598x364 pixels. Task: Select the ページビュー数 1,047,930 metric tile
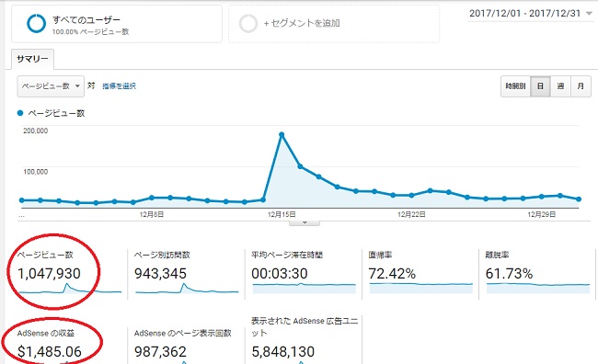[68, 273]
